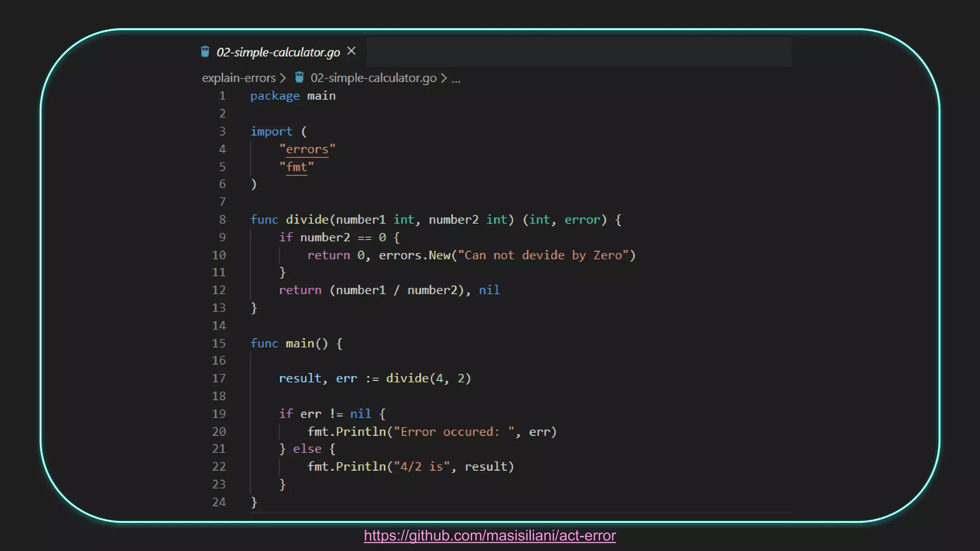Click line number 24 in the gutter
980x551 pixels.
[219, 502]
